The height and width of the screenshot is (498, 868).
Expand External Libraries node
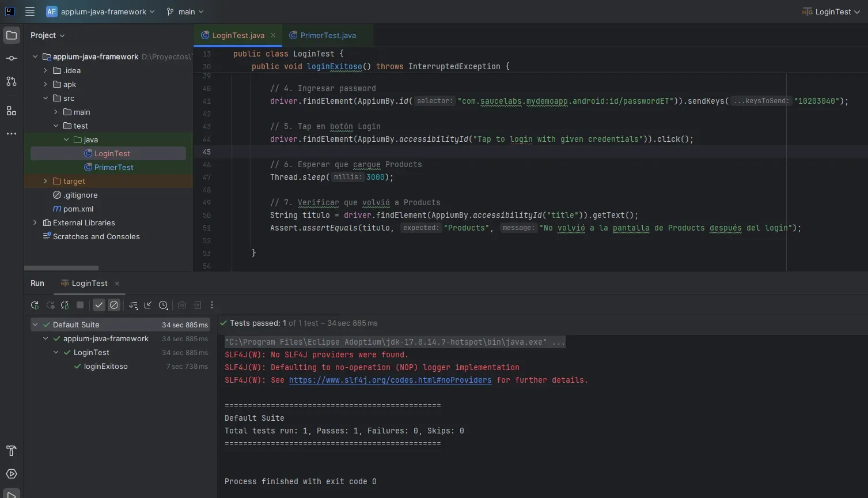click(x=35, y=222)
